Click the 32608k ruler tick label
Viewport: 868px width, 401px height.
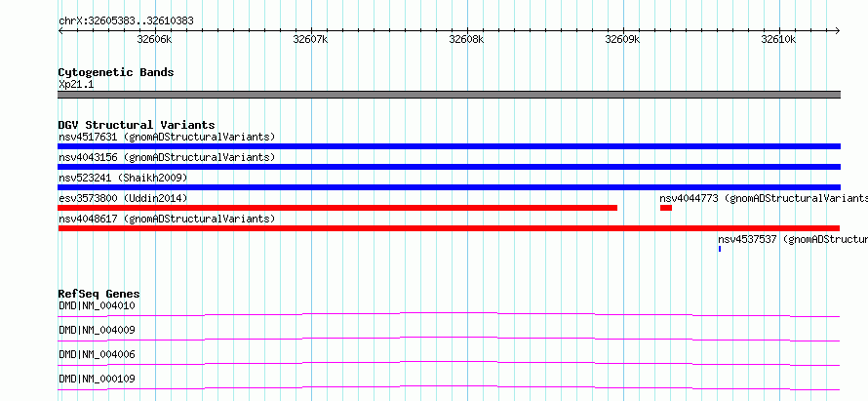466,39
